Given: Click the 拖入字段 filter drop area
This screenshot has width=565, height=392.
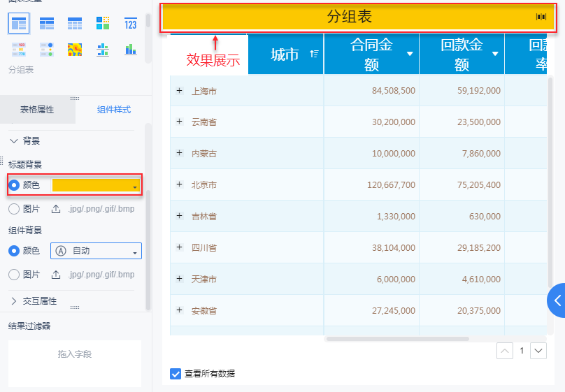Looking at the screenshot, I should tap(75, 363).
